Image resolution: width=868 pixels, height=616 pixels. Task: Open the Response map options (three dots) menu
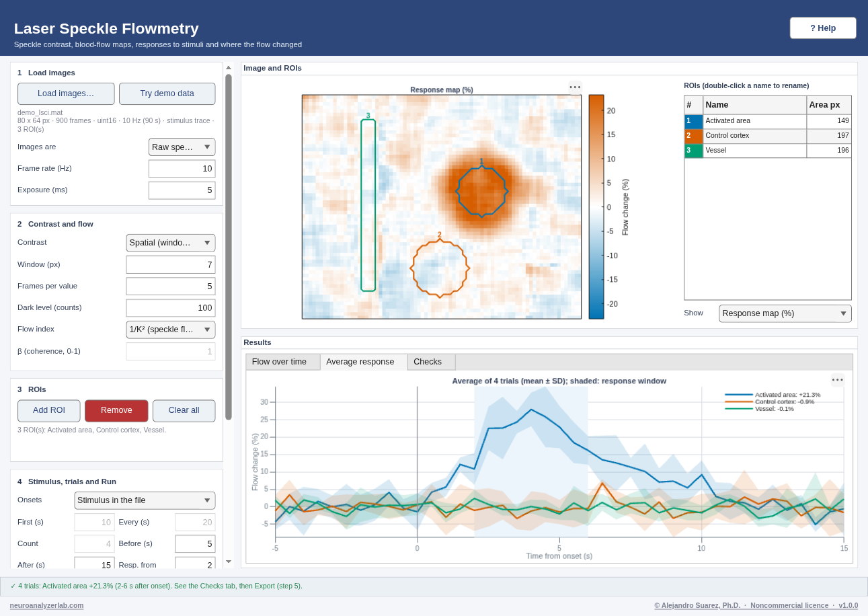(x=575, y=87)
